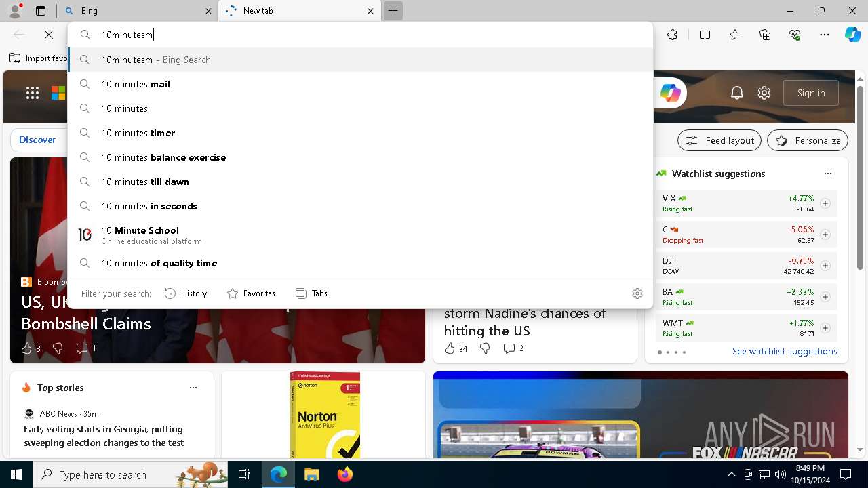Click the Windows taskbar search box
The width and height of the screenshot is (868, 488).
point(130,474)
